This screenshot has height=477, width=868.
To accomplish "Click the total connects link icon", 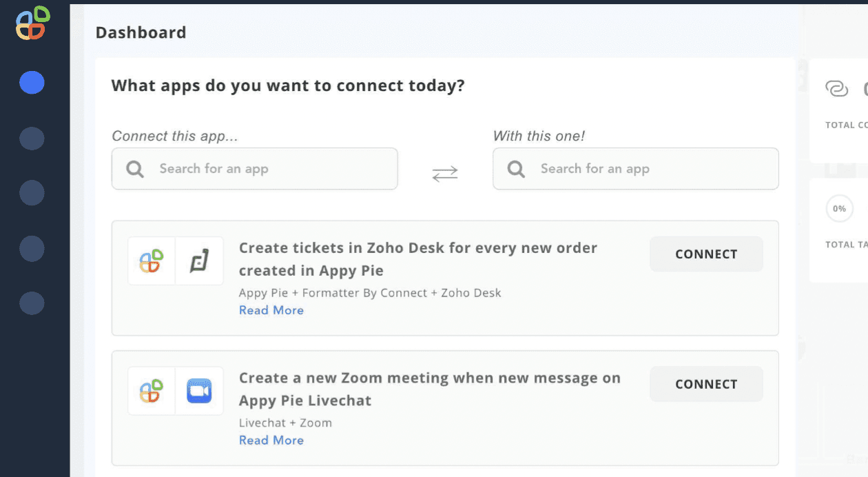I will tap(836, 89).
